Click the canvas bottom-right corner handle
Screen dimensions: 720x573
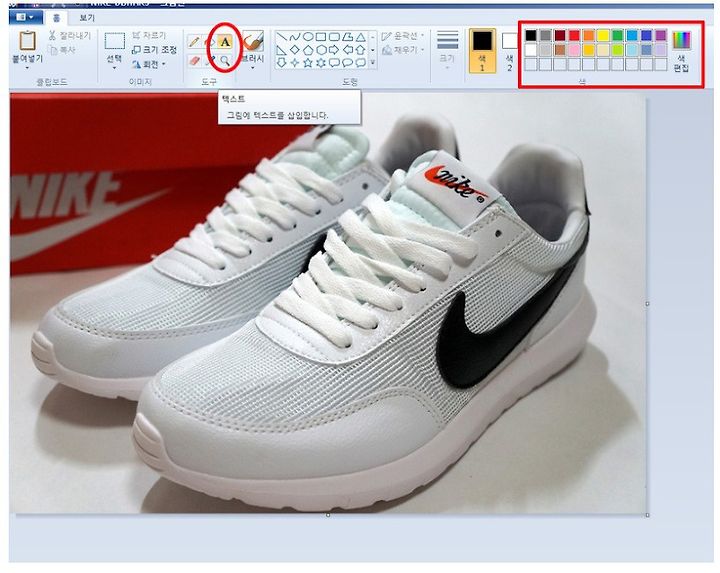[647, 515]
